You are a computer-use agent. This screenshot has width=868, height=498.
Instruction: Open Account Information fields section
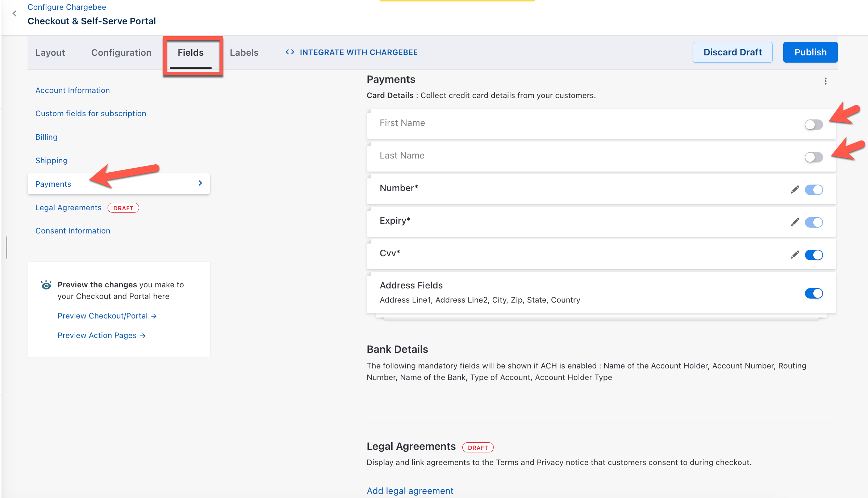[72, 90]
